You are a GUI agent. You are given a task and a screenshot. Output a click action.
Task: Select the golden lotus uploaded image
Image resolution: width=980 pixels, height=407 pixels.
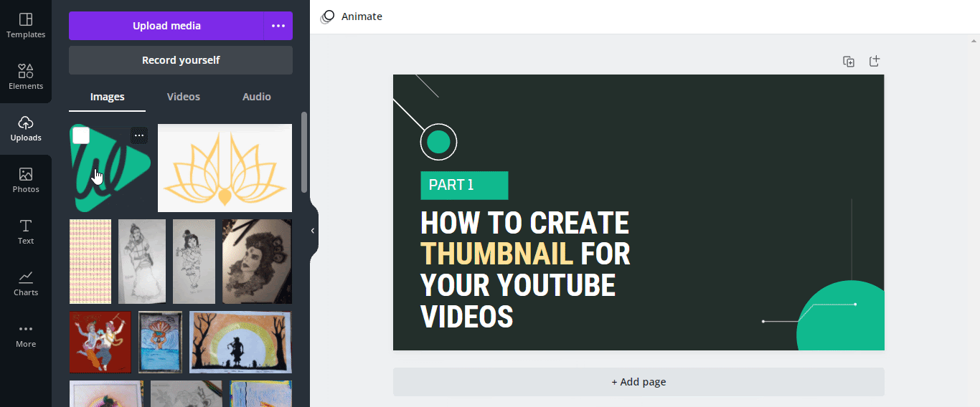pyautogui.click(x=225, y=168)
